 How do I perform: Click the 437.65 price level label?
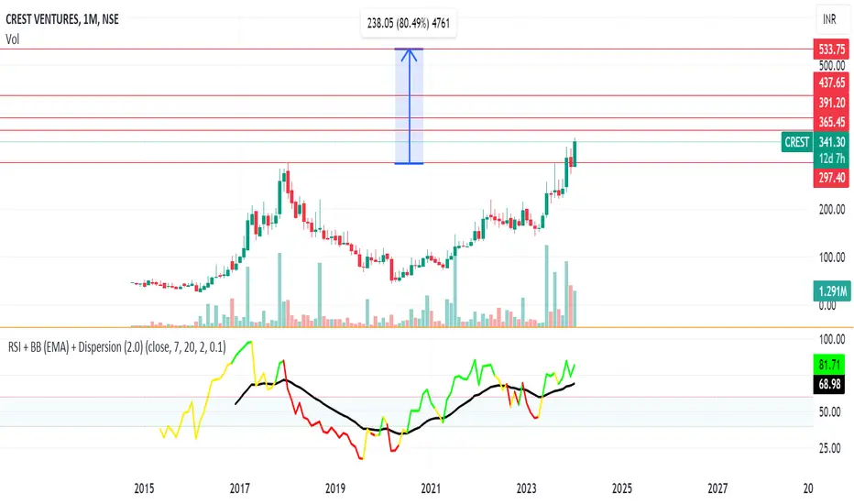pos(831,82)
